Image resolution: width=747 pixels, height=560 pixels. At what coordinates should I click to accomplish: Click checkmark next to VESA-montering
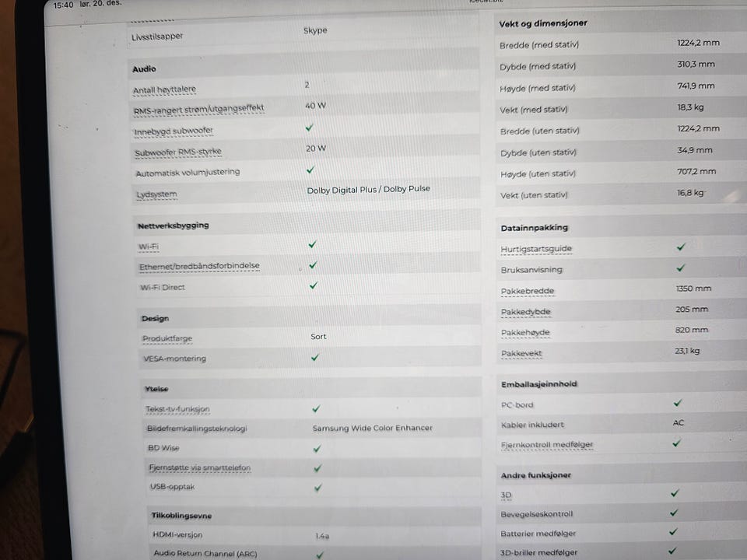point(315,358)
